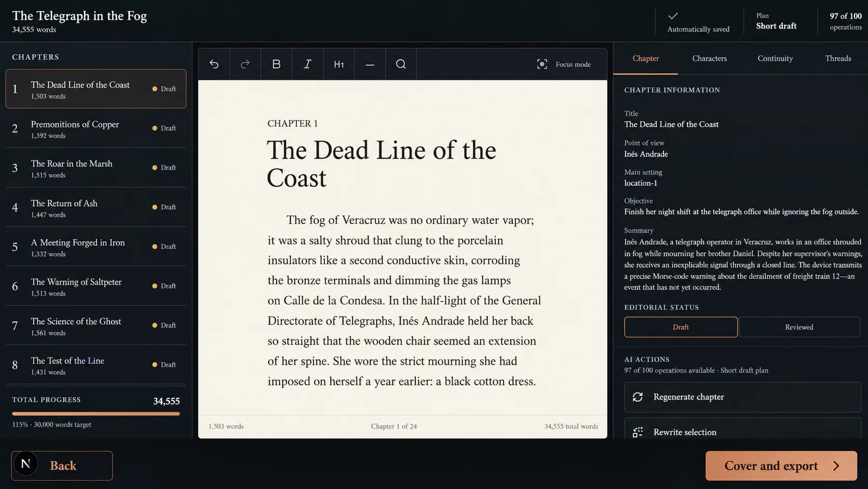Viewport: 868px width, 489px height.
Task: Click the Rewrite selection sparkle icon
Action: click(638, 432)
